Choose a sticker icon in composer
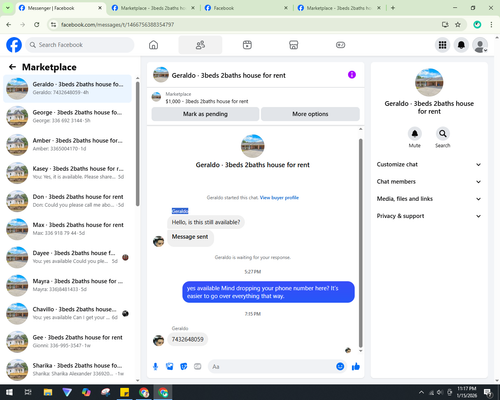This screenshot has width=500, height=400. pyautogui.click(x=184, y=367)
